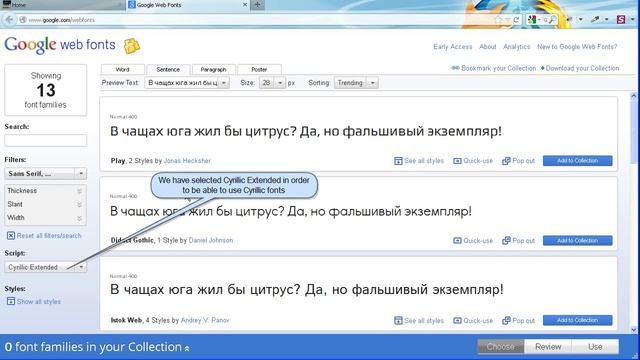640x360 pixels.
Task: Click the Review button
Action: [548, 347]
